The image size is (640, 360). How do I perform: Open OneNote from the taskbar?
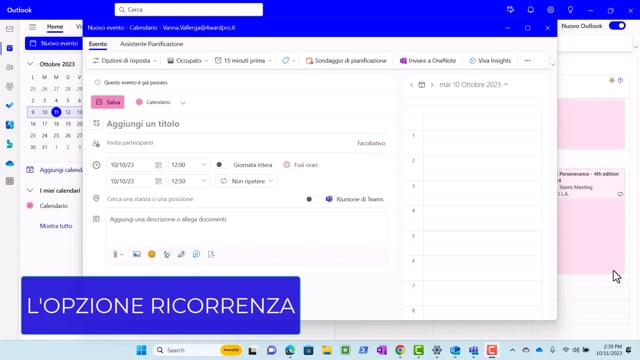pos(382,350)
